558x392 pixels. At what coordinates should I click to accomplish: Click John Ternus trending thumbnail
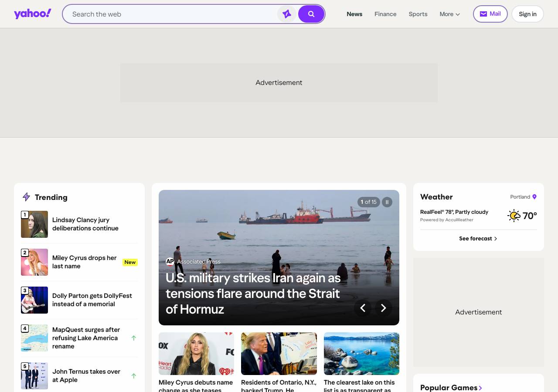click(34, 376)
